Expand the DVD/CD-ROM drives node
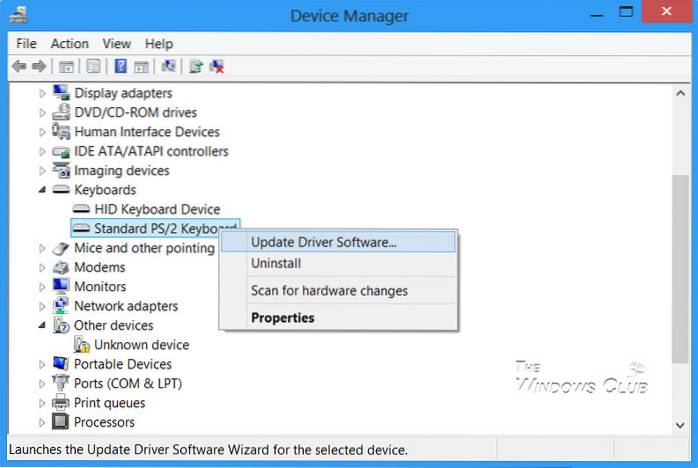The image size is (698, 468). tap(42, 113)
